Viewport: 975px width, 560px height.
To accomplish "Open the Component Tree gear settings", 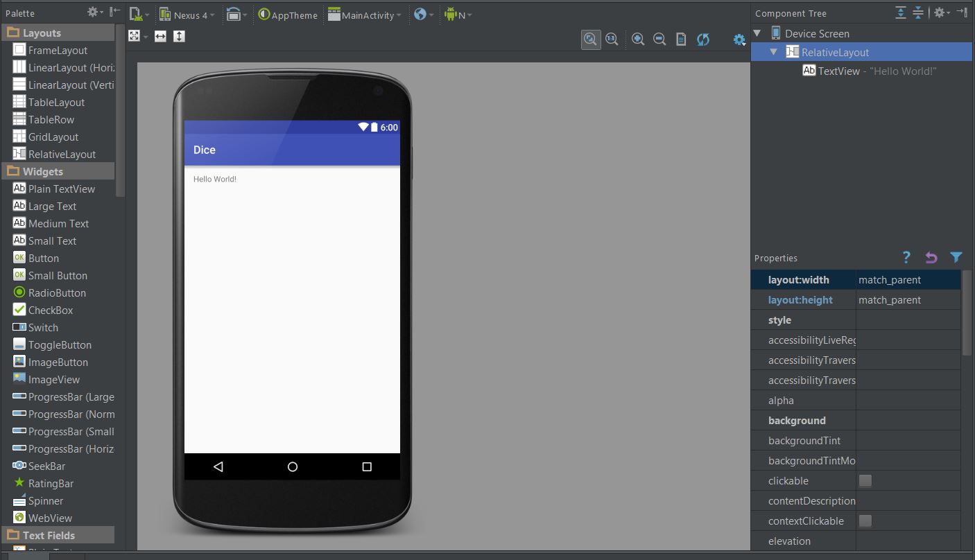I will pos(941,12).
